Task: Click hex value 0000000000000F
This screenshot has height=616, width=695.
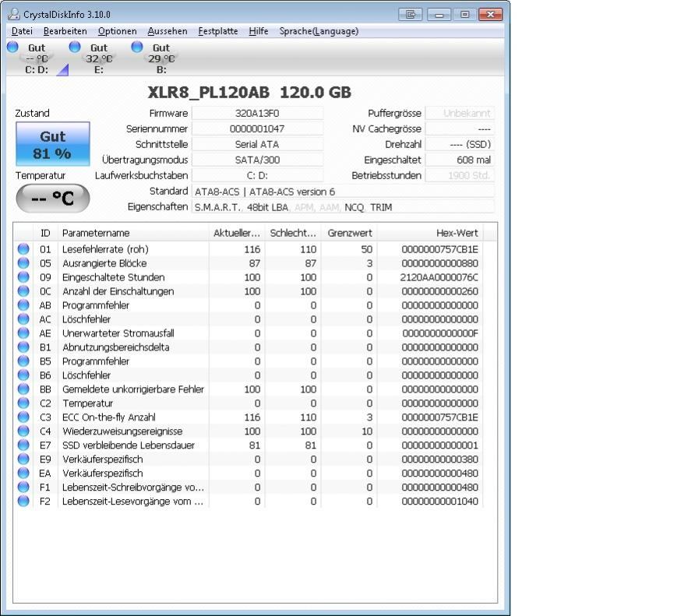Action: coord(439,333)
